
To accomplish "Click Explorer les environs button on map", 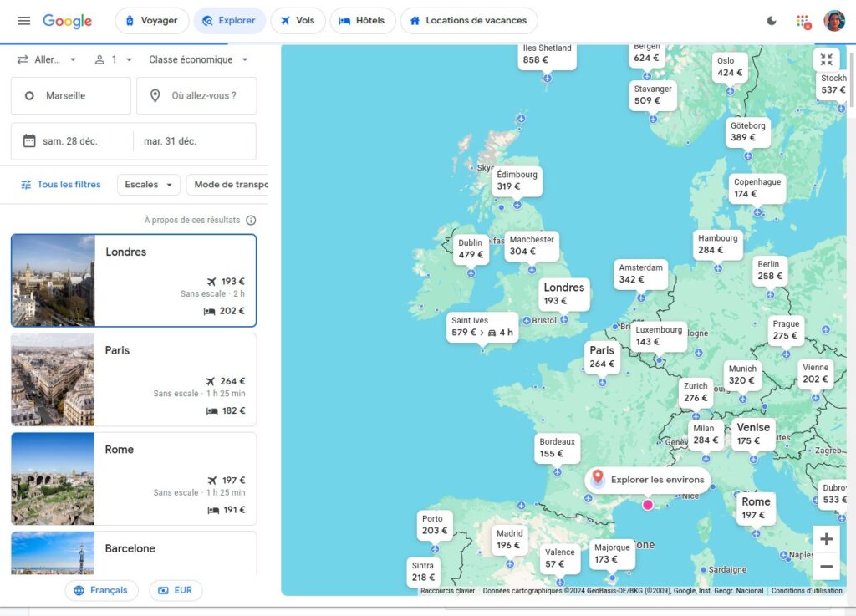I will [x=648, y=480].
